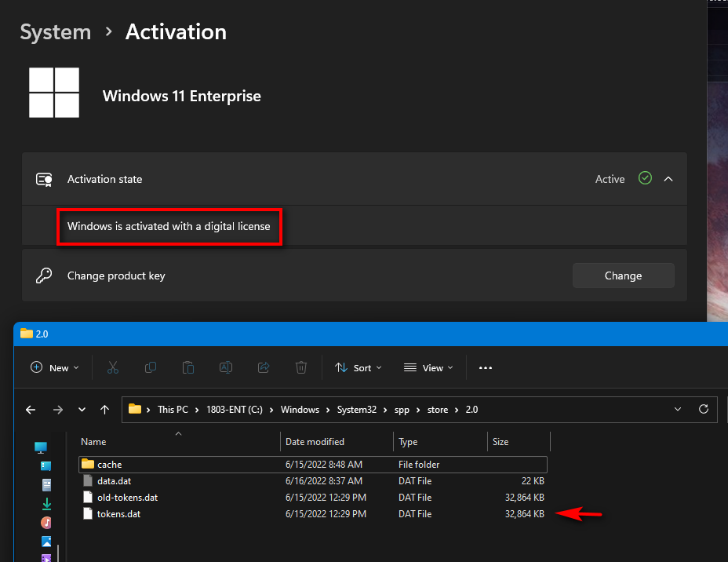
Task: Open the Downloads arrow icon in sidebar
Action: [x=46, y=504]
